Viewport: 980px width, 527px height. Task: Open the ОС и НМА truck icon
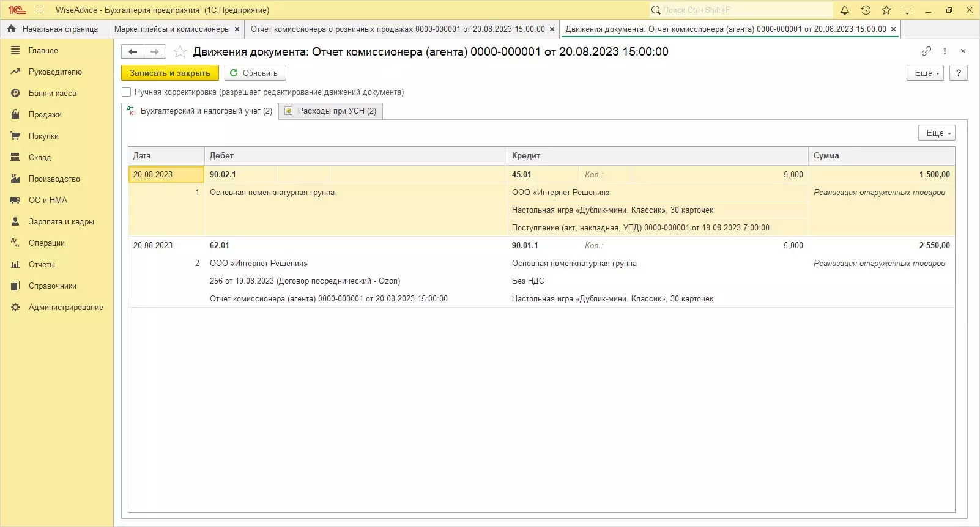[x=15, y=201]
